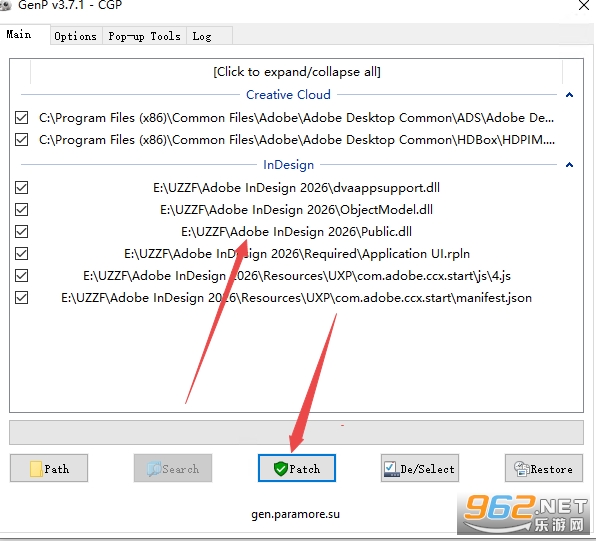
Task: Select the Application UI.rpln file entry
Action: pos(297,254)
